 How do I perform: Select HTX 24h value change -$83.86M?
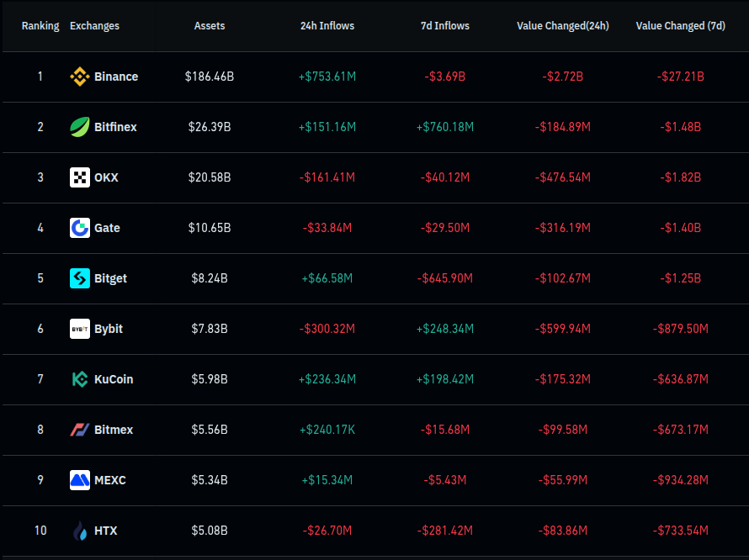coord(563,531)
